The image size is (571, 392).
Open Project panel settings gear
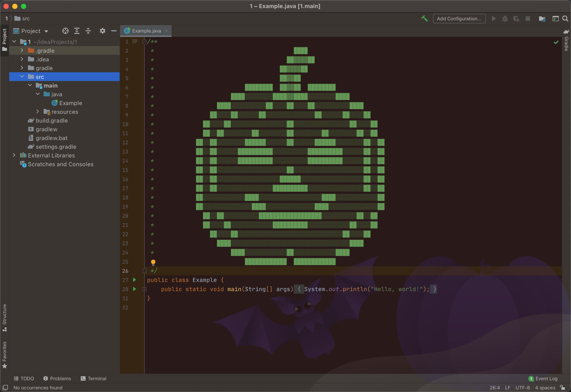pos(103,31)
